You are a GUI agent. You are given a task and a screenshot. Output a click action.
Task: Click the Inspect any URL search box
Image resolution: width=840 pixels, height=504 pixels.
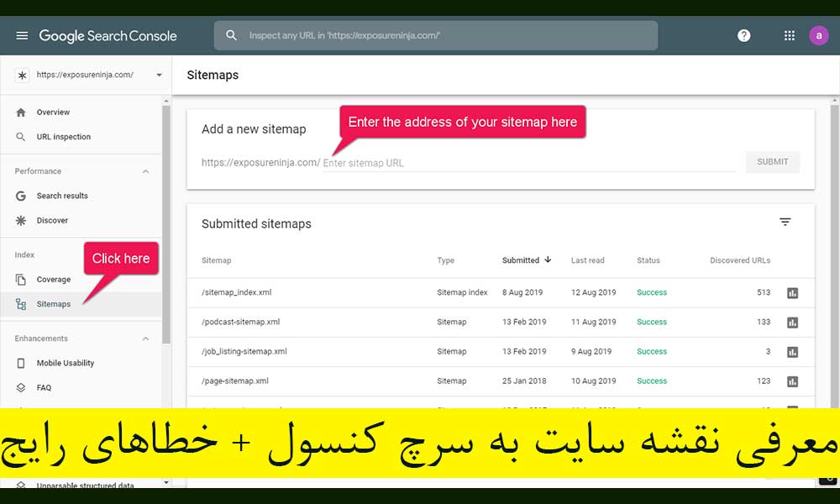click(x=435, y=35)
